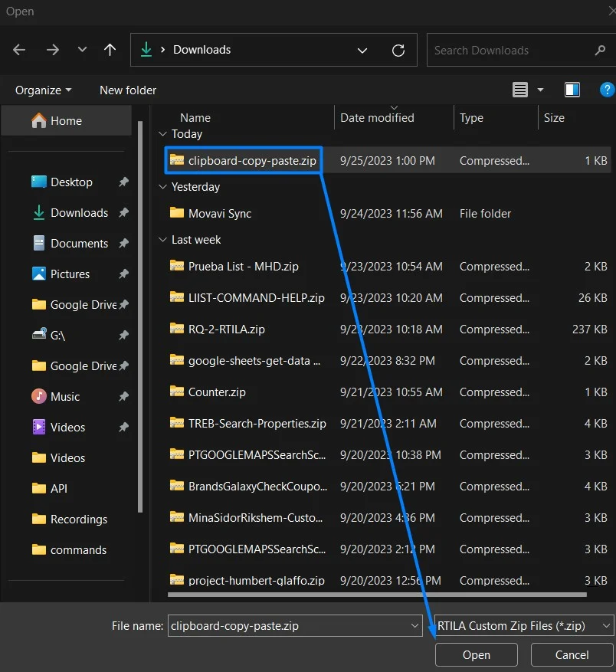Screen dimensions: 616x672
Task: Select BrandsGalaxyCheckCoupo... zip file
Action: click(x=257, y=487)
